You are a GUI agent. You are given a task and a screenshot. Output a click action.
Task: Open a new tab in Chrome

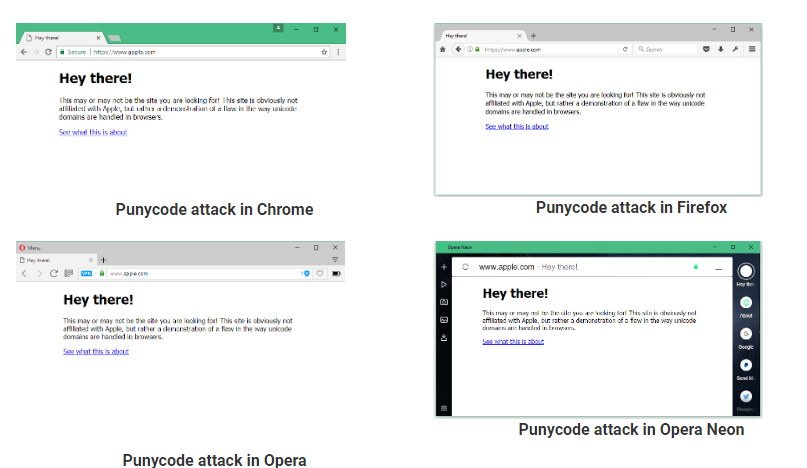click(115, 38)
